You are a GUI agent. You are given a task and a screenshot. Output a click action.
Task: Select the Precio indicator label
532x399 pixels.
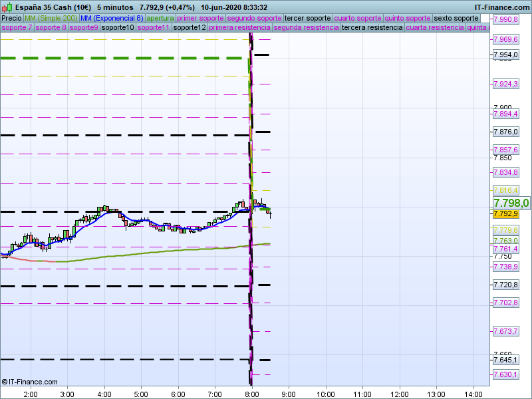point(11,18)
